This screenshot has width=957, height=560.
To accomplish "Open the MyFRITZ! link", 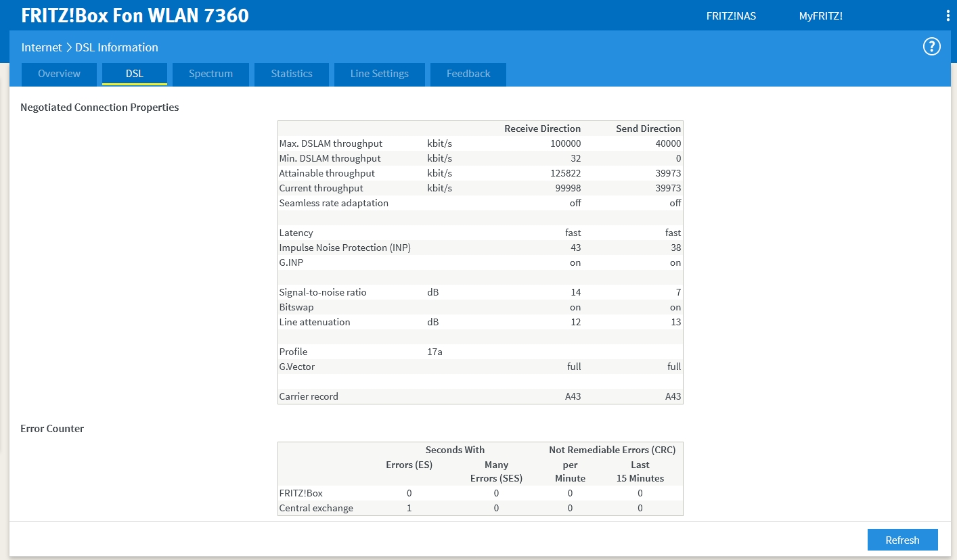I will [820, 16].
